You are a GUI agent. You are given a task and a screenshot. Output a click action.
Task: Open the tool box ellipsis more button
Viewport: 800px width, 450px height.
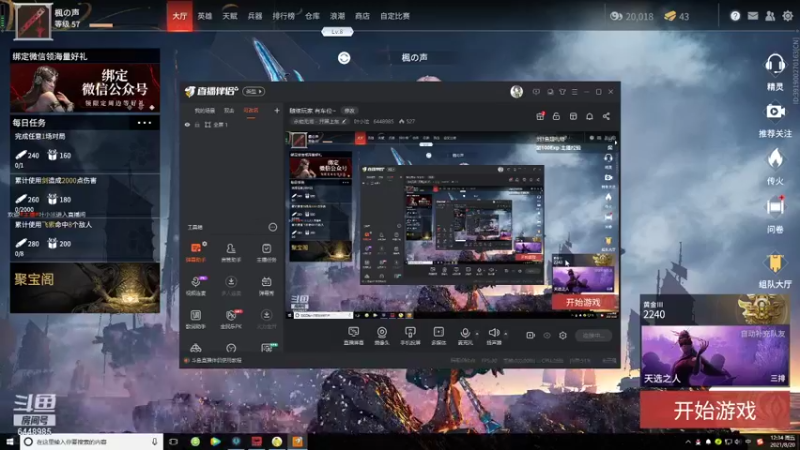[273, 227]
